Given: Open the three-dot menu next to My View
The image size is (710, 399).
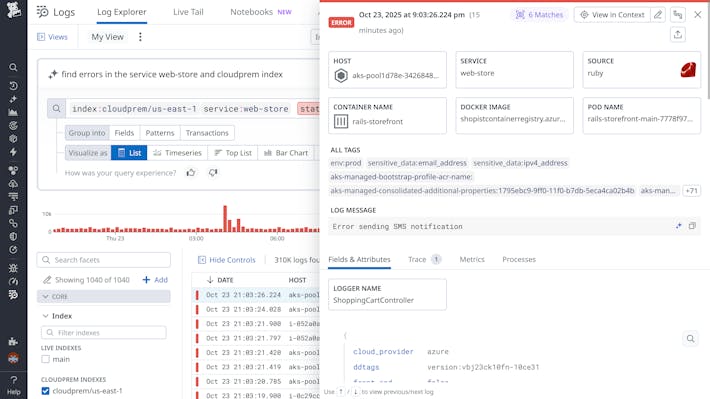Looking at the screenshot, I should [140, 37].
